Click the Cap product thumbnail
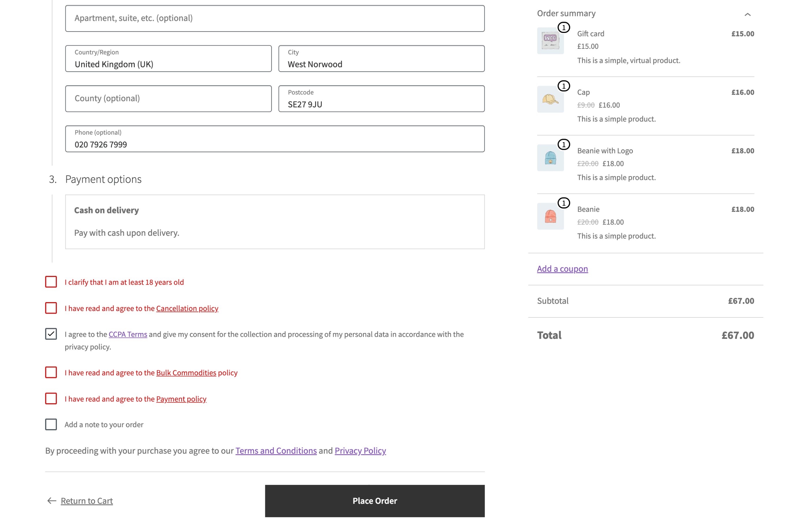Viewport: 808px width, 532px height. click(550, 99)
